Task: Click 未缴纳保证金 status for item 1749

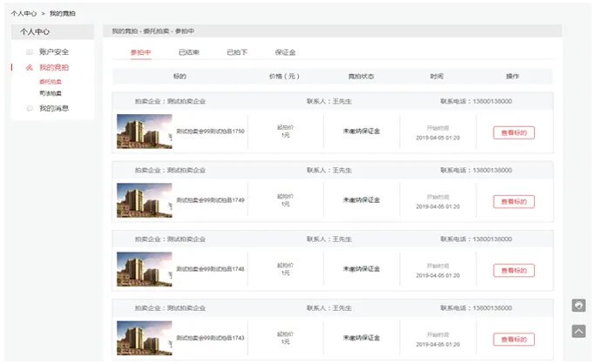Action: pos(362,200)
